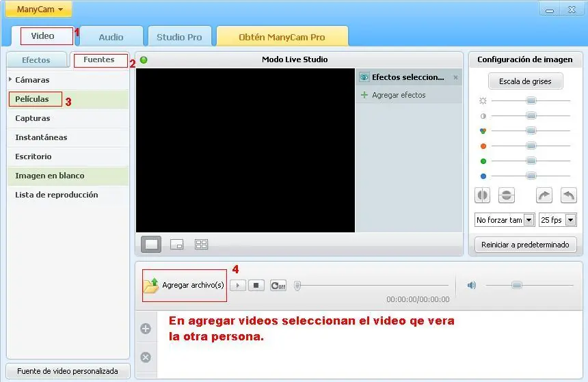Play the movie file
This screenshot has height=382, width=588.
(238, 286)
